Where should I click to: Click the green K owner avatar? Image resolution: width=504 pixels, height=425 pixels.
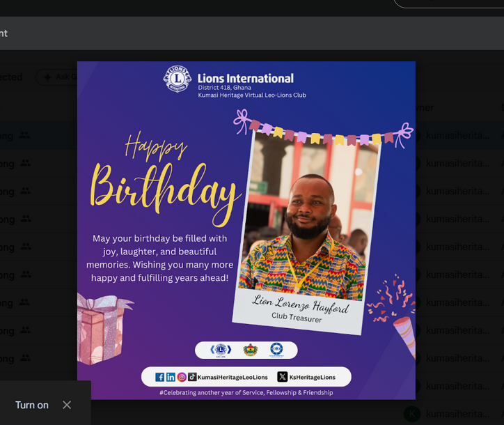click(412, 414)
